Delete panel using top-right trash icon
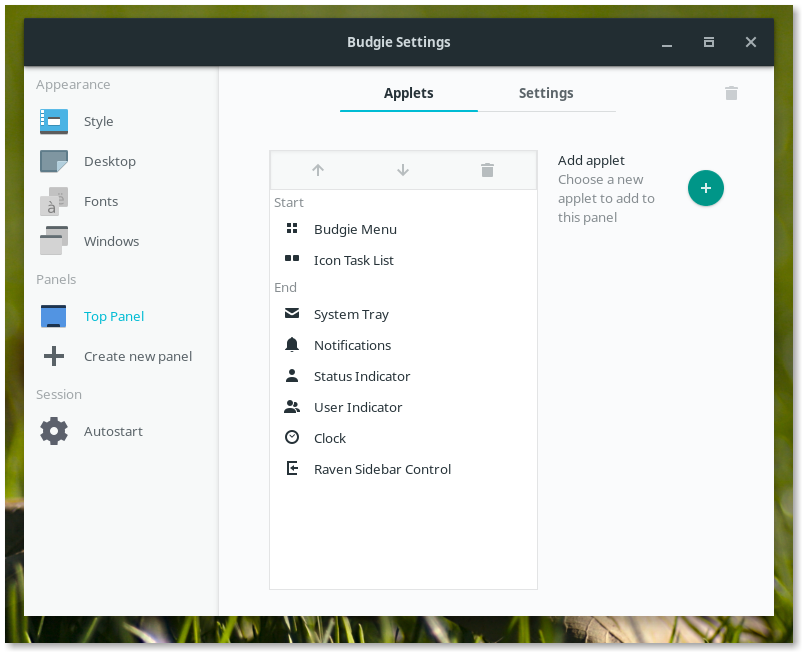 coord(731,93)
